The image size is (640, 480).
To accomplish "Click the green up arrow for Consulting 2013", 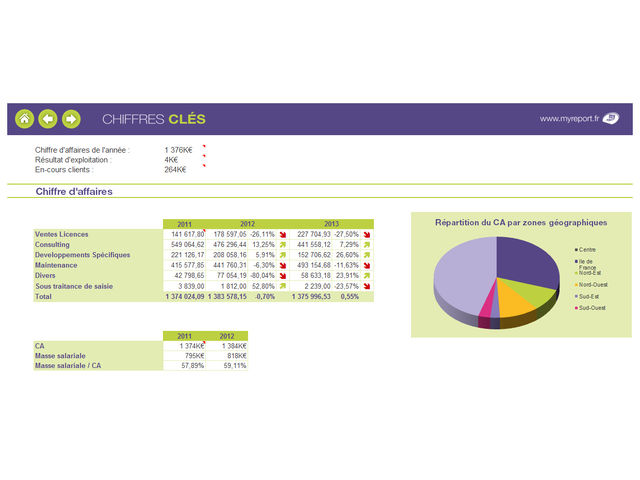I will pyautogui.click(x=367, y=245).
